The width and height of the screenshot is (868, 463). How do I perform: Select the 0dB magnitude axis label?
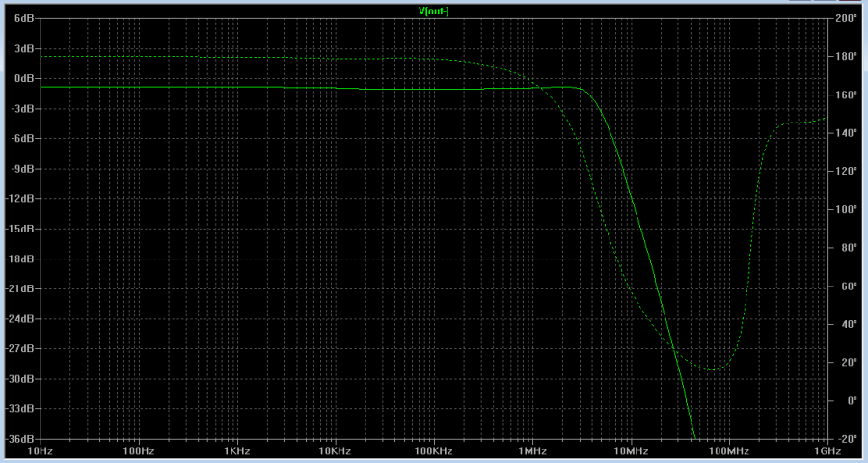click(x=24, y=78)
